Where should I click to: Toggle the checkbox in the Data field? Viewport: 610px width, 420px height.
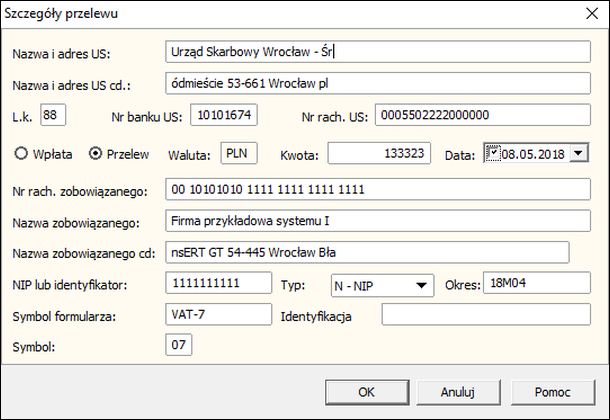(x=491, y=152)
